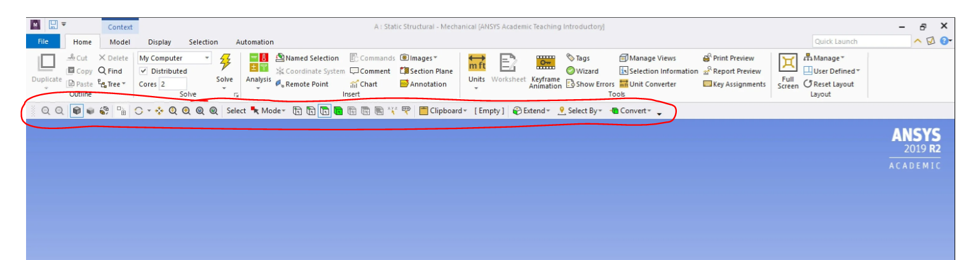Click the XYZ coordinates toolbar icon
Image resolution: width=980 pixels, height=260 pixels.
[x=392, y=111]
